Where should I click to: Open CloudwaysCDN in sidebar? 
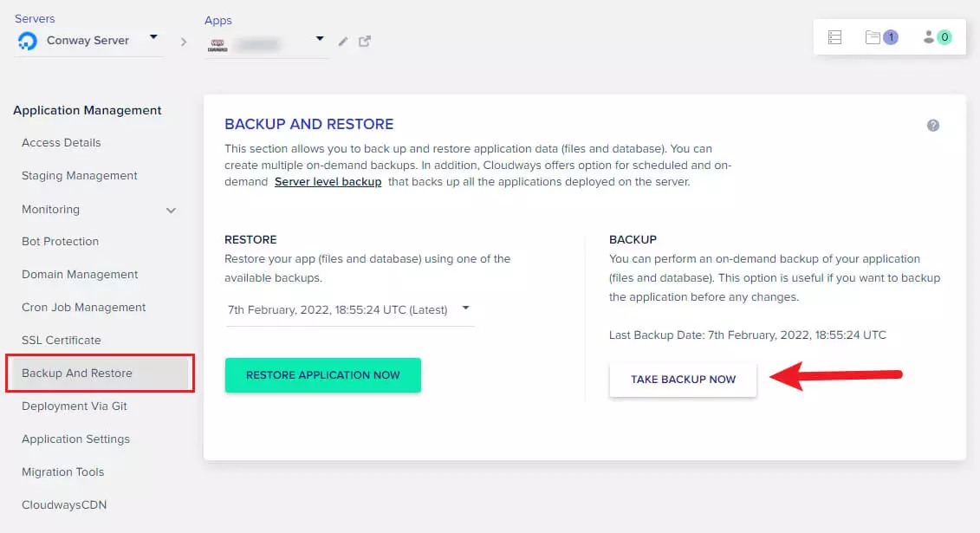pos(64,505)
